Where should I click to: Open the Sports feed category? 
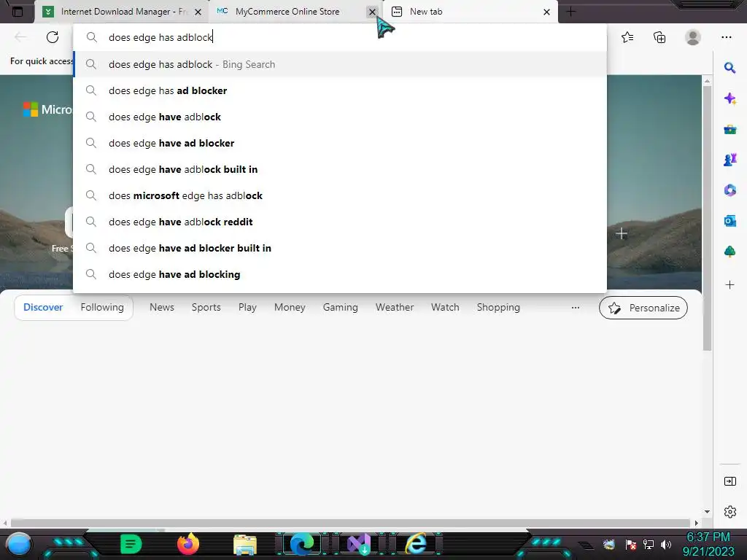coord(206,307)
